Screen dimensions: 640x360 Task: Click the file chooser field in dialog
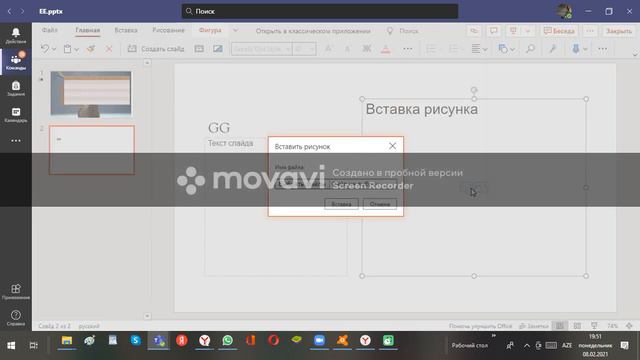(336, 184)
